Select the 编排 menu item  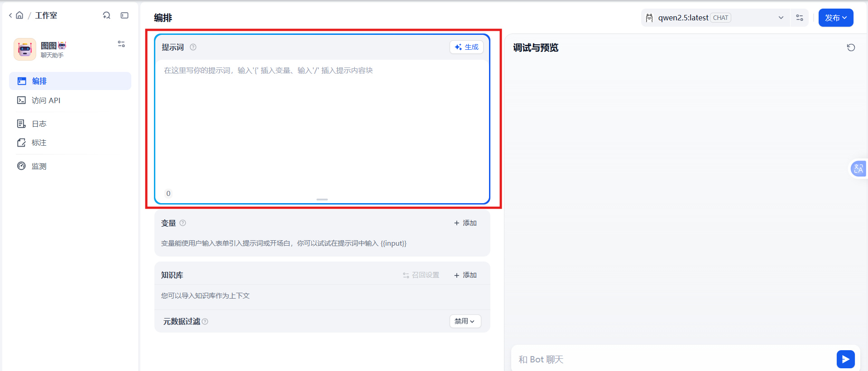(x=70, y=81)
